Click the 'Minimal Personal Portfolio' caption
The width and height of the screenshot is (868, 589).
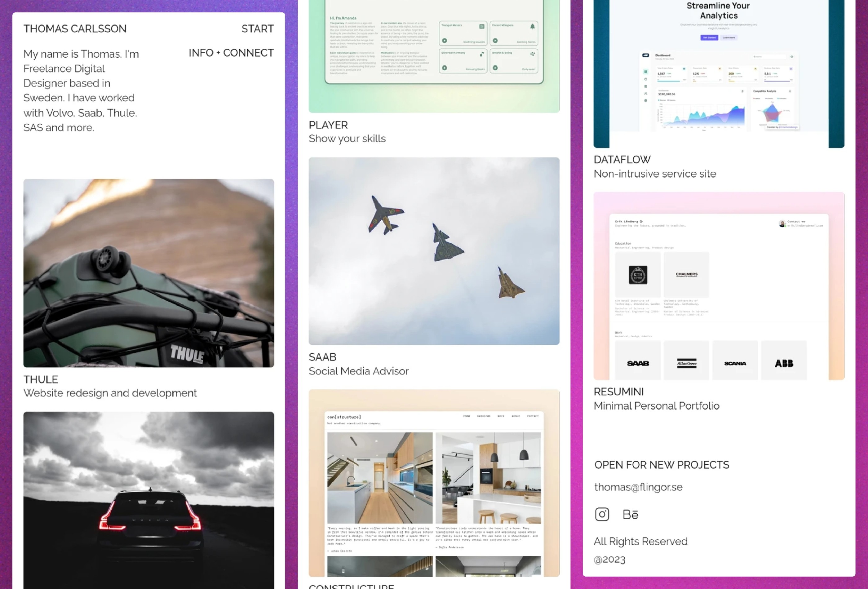pos(657,405)
